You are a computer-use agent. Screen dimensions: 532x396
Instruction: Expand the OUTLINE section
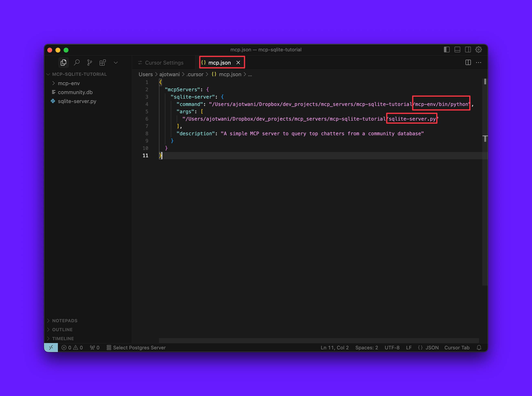[x=62, y=330]
